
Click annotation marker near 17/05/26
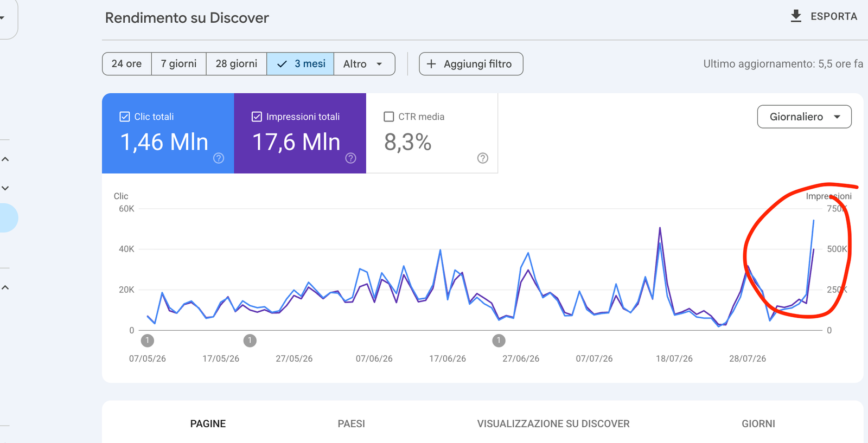click(250, 341)
